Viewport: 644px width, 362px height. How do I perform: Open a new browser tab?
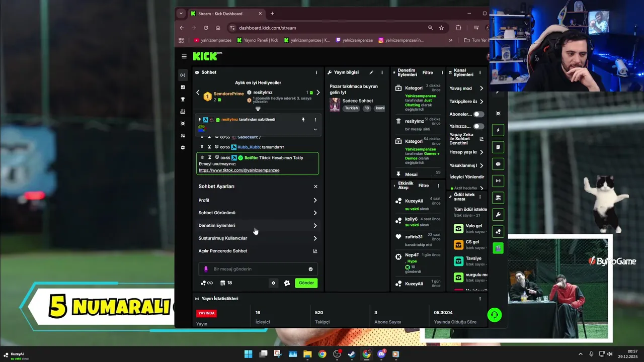click(272, 14)
